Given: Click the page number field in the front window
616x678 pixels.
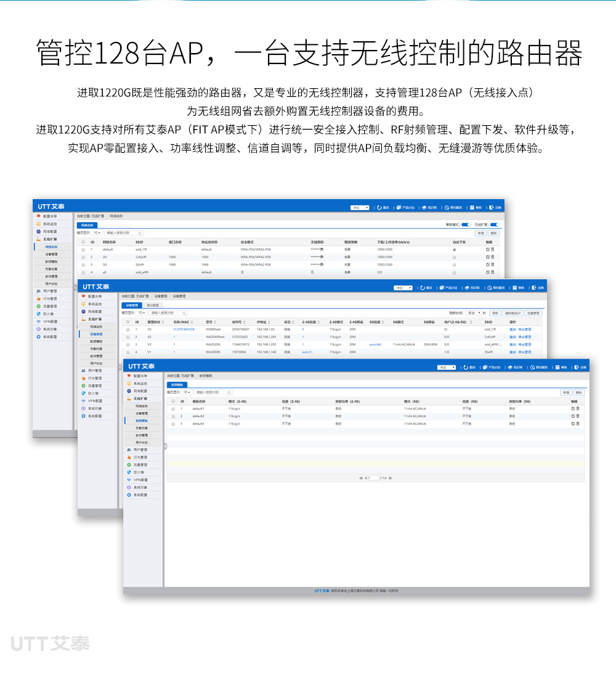Looking at the screenshot, I should (374, 478).
